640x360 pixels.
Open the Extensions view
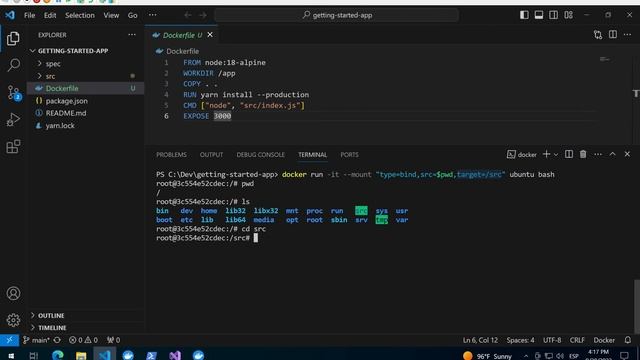pyautogui.click(x=13, y=147)
